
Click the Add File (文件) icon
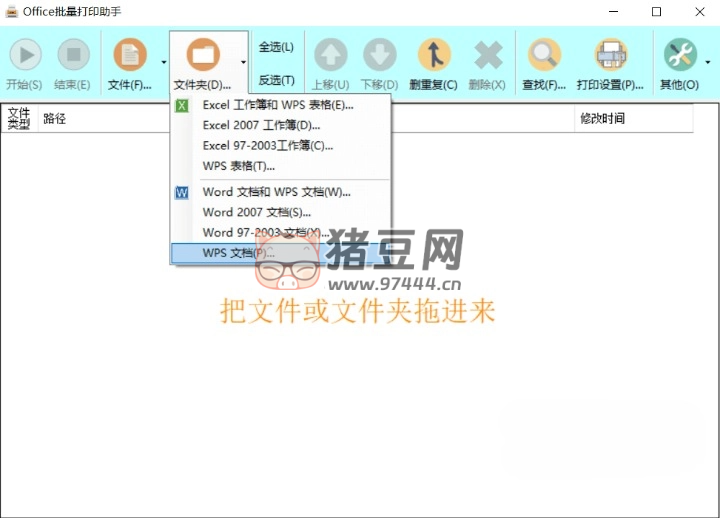click(x=130, y=55)
